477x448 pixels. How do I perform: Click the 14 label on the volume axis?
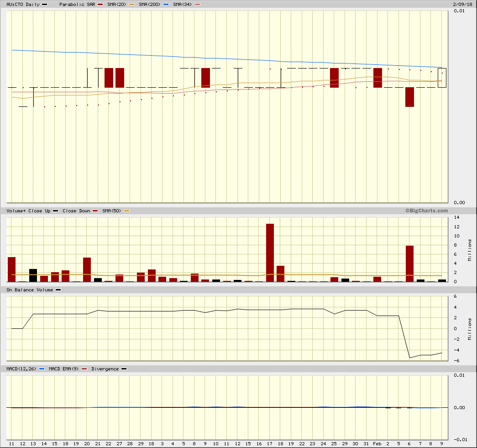point(456,217)
